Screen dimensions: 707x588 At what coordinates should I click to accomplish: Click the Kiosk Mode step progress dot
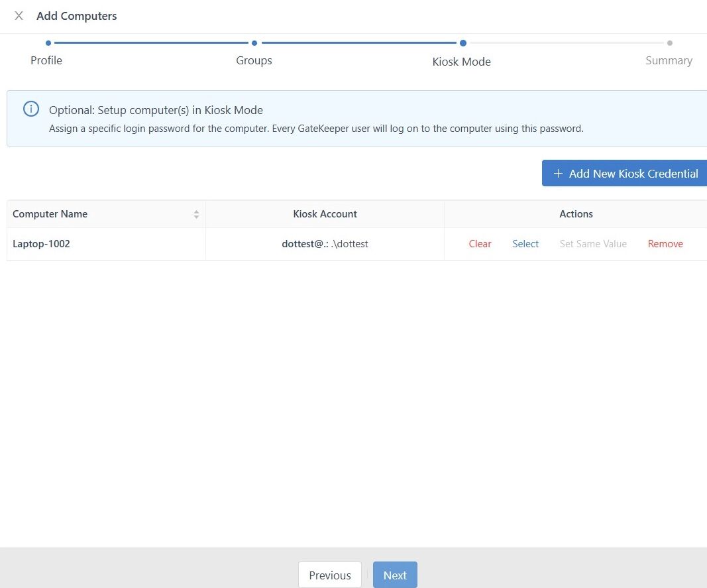point(463,43)
